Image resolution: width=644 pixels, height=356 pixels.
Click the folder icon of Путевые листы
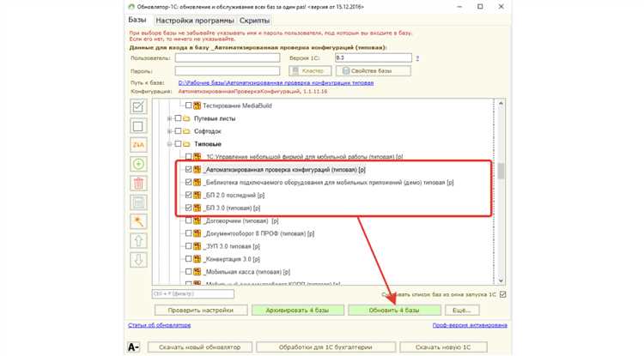coord(186,118)
